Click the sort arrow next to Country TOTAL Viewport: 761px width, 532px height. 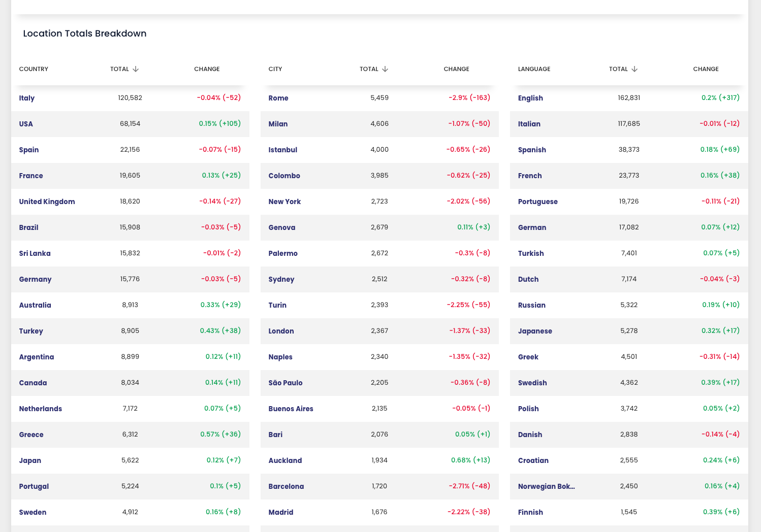pyautogui.click(x=136, y=69)
